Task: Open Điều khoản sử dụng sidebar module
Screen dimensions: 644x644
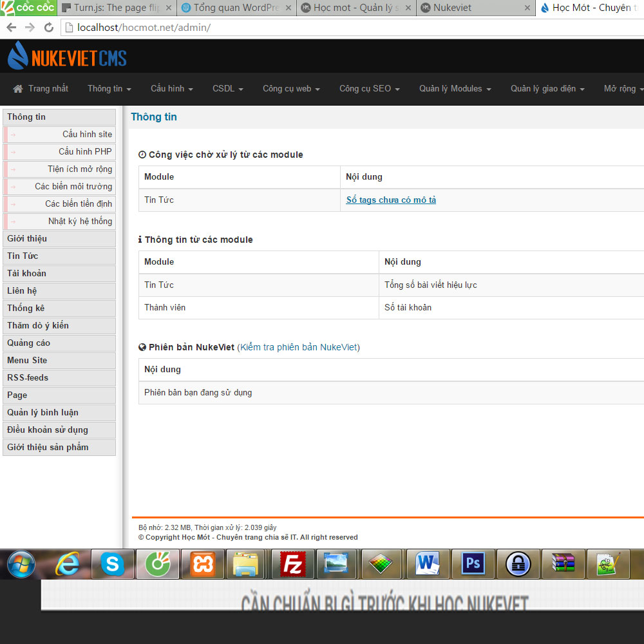Action: 59,430
